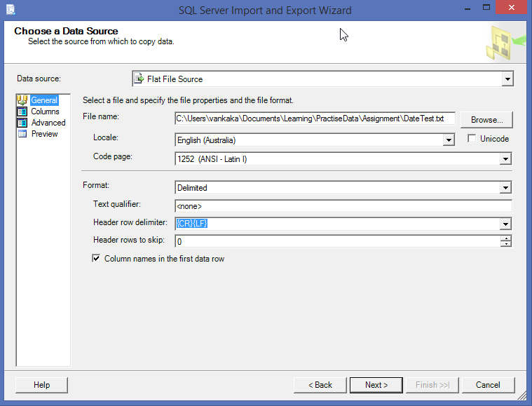Go to previous step with Back button
Screen dimensions: 532x406
[320, 385]
